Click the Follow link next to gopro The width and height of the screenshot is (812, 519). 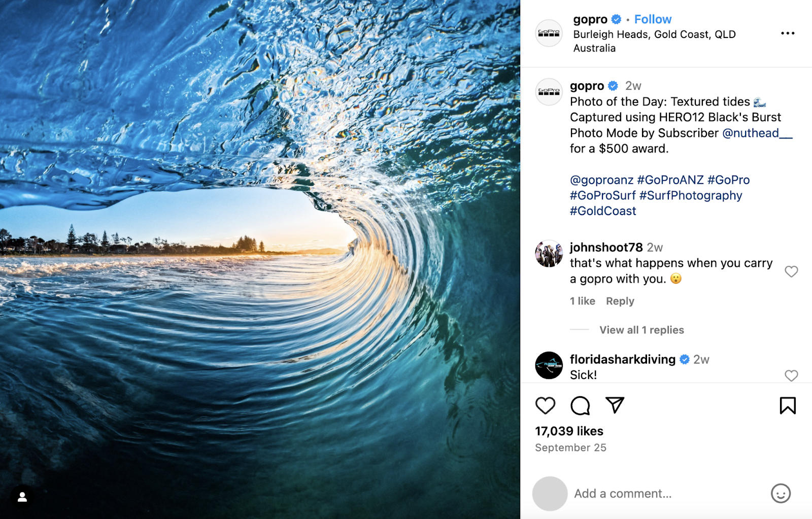[653, 19]
